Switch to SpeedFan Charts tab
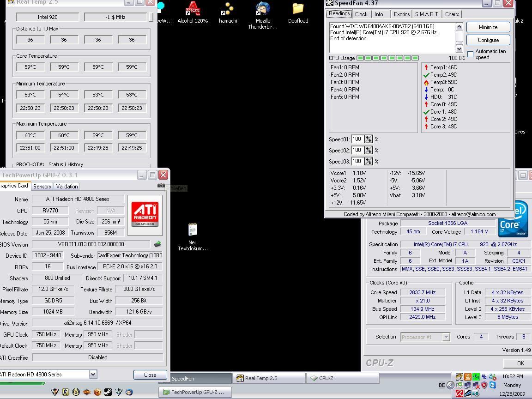Viewport: 532px width, 399px height. pyautogui.click(x=452, y=14)
